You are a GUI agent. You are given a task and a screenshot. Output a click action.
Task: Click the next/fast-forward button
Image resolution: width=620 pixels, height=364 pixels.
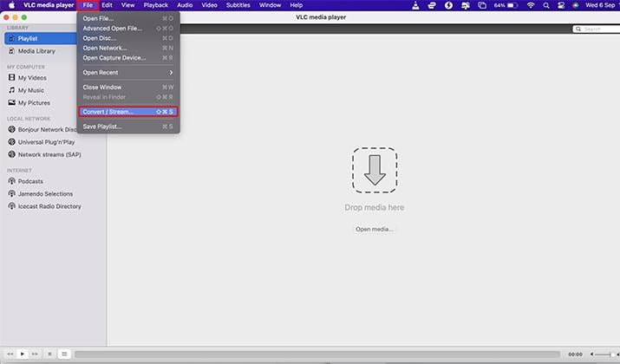click(35, 354)
